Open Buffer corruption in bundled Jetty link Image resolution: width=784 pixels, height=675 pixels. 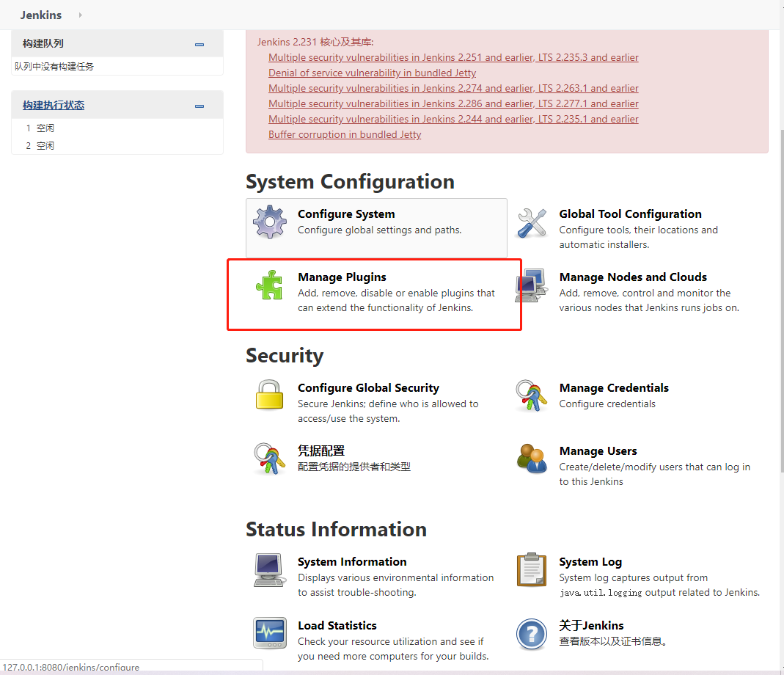pyautogui.click(x=345, y=134)
